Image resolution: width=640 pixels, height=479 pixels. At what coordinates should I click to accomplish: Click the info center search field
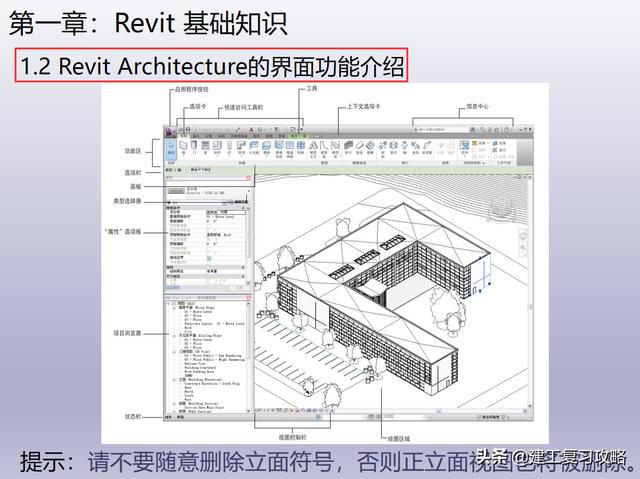[441, 129]
